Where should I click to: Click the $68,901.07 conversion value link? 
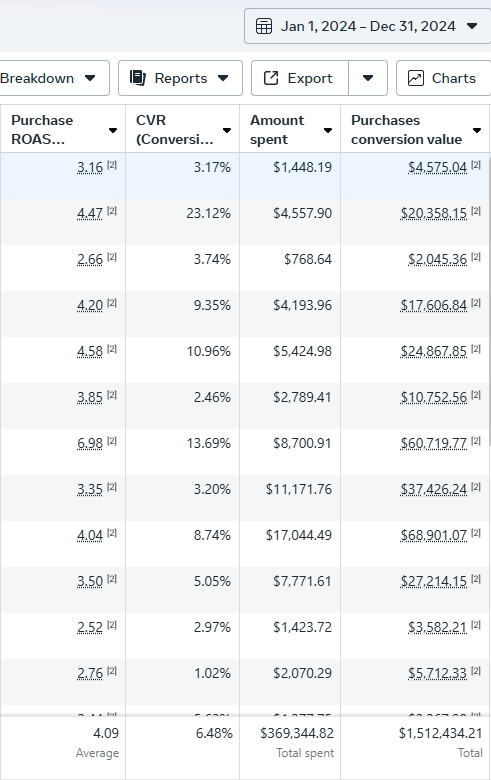pos(434,535)
